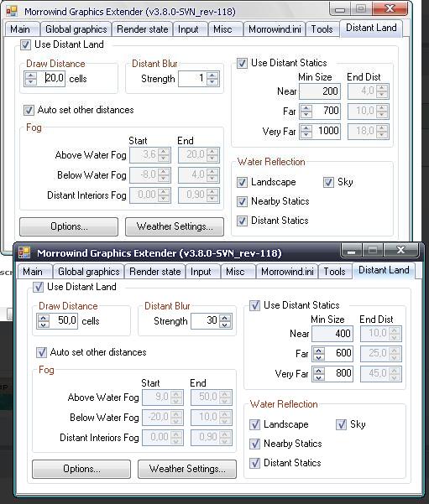Open the Render state tab in the front window
This screenshot has height=504, width=429.
pos(154,272)
